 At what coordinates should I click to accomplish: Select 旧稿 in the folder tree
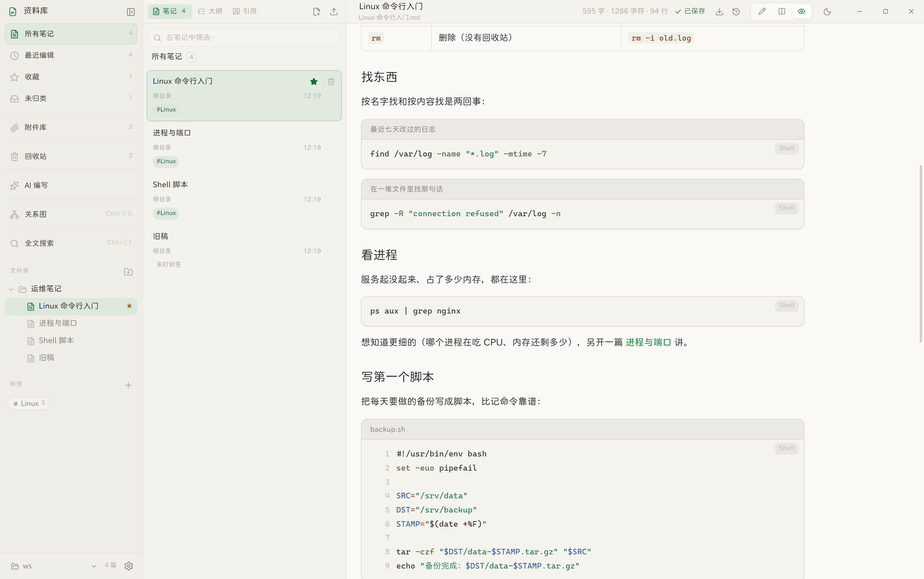pos(71,358)
